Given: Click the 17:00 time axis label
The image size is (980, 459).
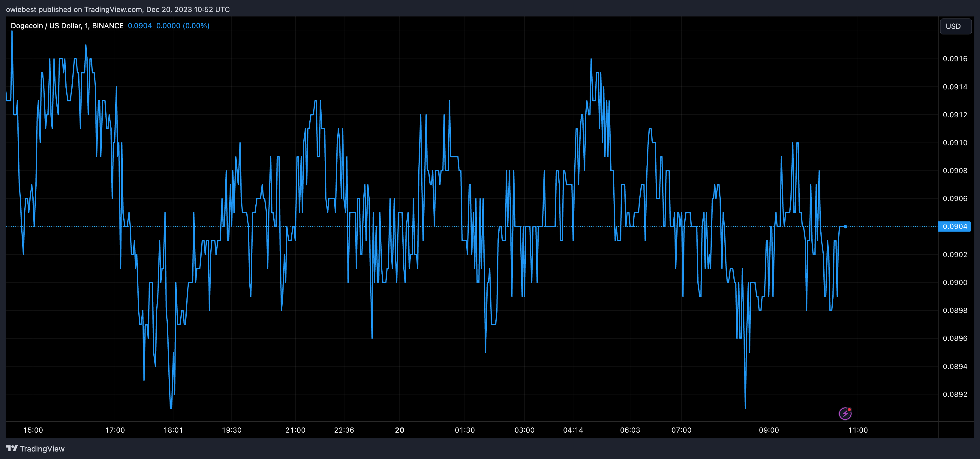Looking at the screenshot, I should [x=115, y=430].
